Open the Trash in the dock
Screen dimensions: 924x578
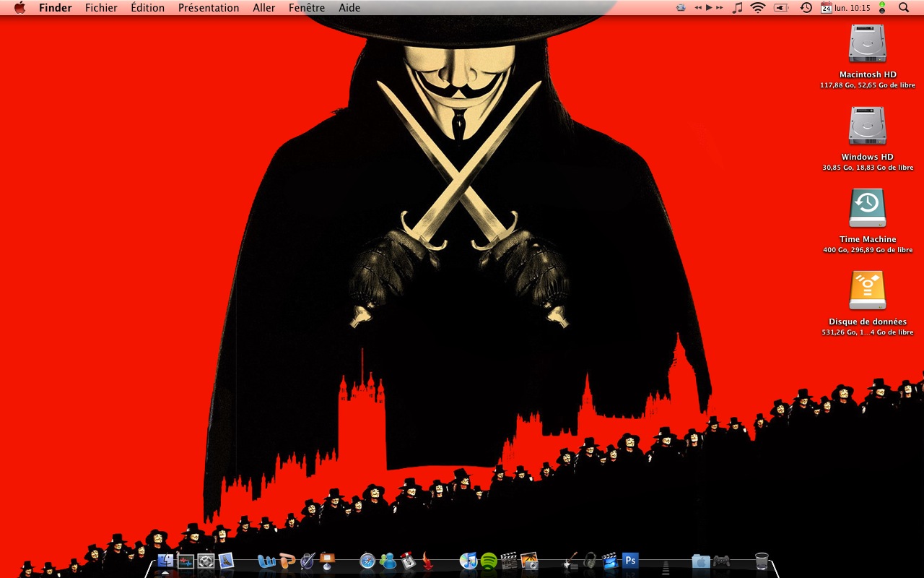pos(762,561)
